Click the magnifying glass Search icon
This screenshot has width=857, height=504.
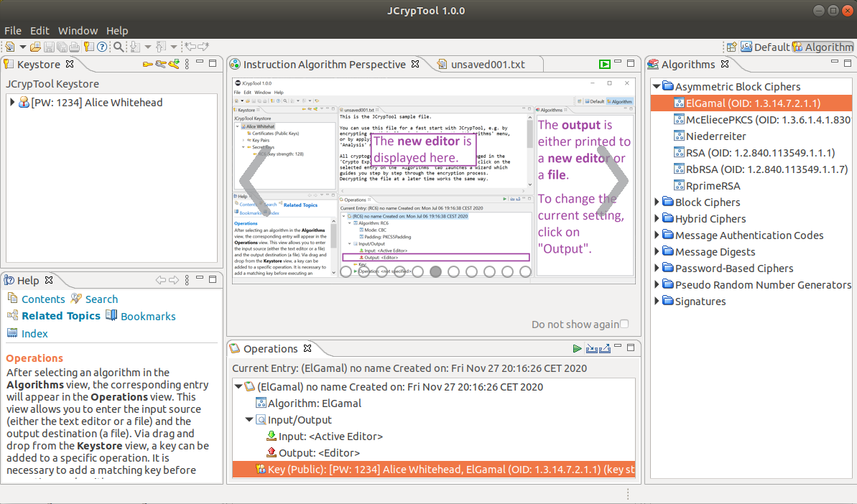pyautogui.click(x=119, y=47)
